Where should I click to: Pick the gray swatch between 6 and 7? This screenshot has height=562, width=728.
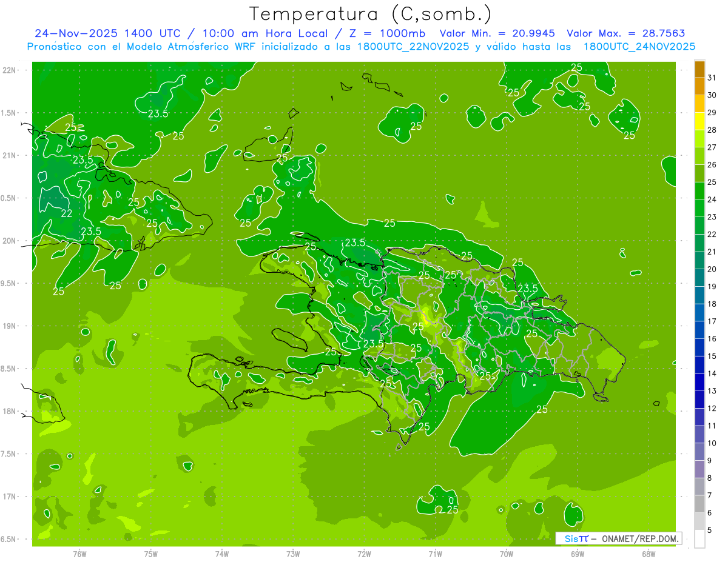(699, 504)
